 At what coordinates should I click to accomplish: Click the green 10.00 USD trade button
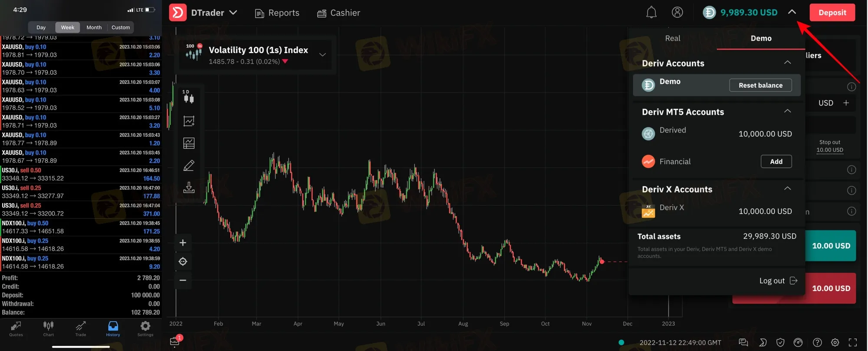pyautogui.click(x=831, y=246)
